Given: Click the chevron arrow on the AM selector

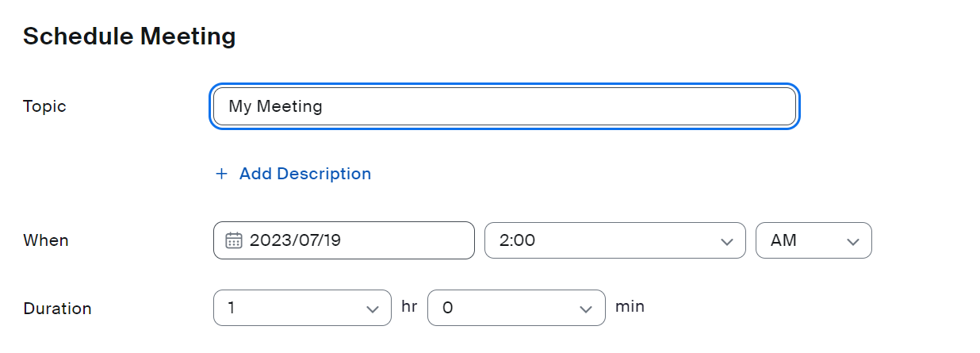Looking at the screenshot, I should coord(853,241).
